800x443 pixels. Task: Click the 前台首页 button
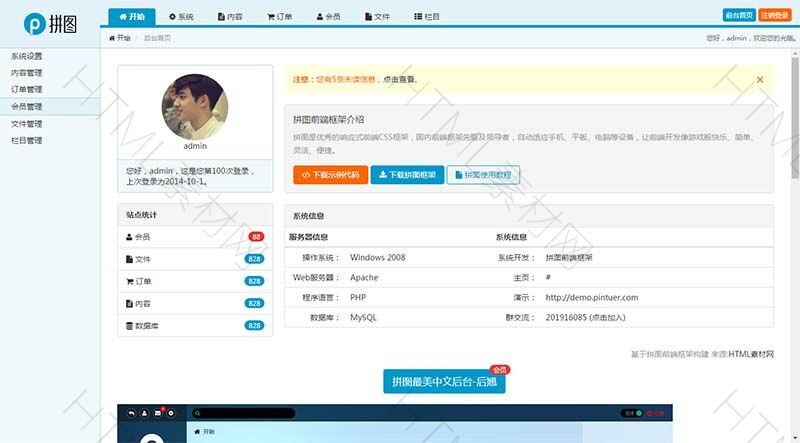tap(738, 15)
